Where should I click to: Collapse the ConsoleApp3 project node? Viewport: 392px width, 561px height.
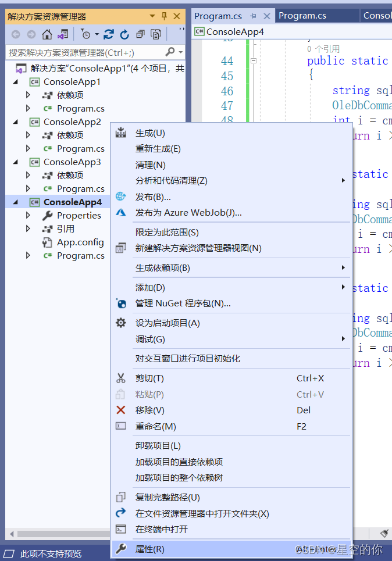click(15, 162)
